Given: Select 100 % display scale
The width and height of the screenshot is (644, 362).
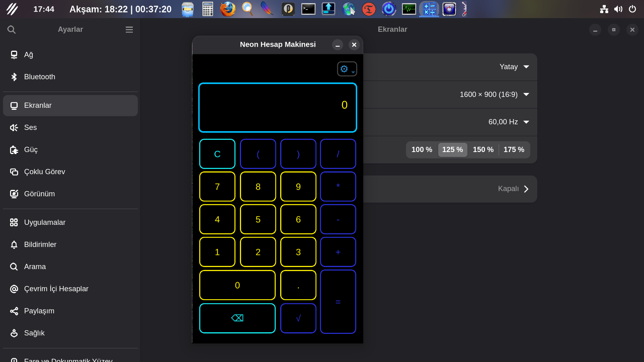Looking at the screenshot, I should pyautogui.click(x=421, y=150).
